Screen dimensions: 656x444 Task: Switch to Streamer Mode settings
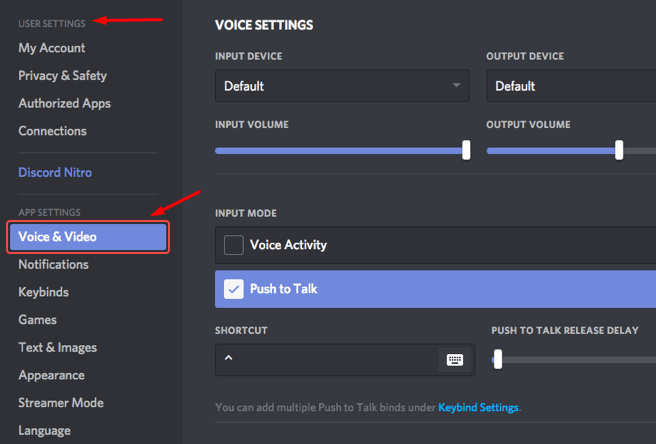coord(61,403)
